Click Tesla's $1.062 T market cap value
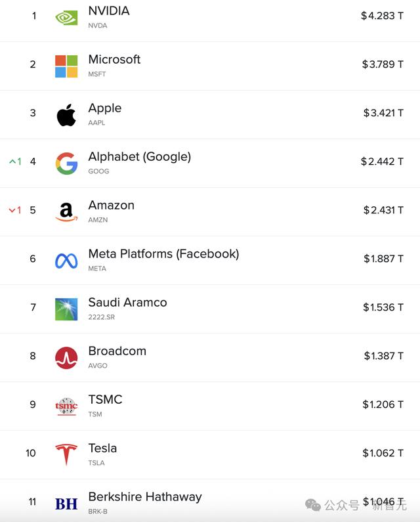Viewport: 420px width, 522px height. [x=383, y=453]
